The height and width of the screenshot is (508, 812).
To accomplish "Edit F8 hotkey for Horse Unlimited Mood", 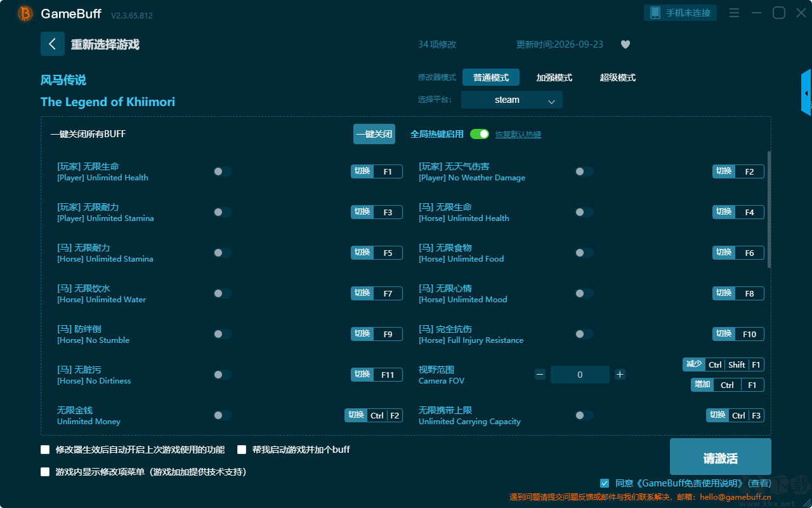I will pos(738,293).
